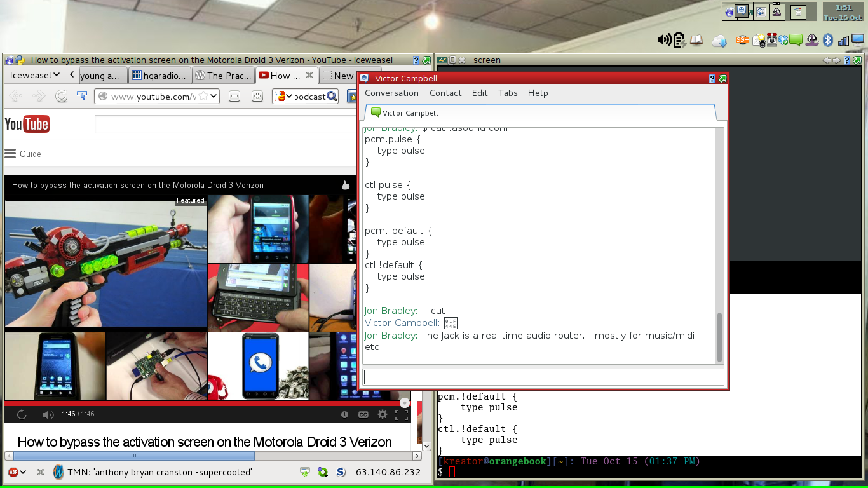This screenshot has width=868, height=488.
Task: Zoom out with the minus button
Action: click(x=234, y=97)
